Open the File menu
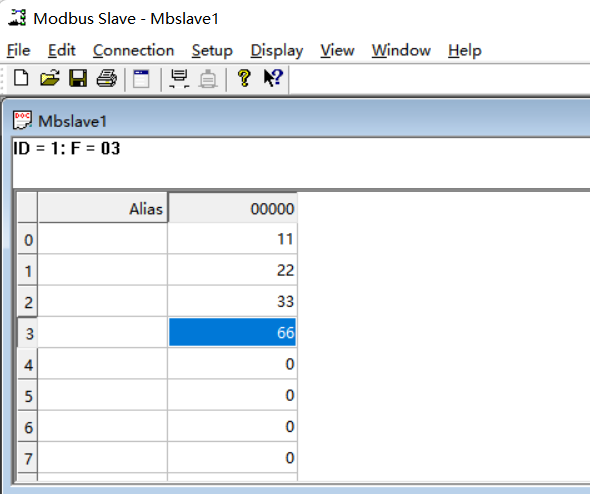 [x=18, y=50]
